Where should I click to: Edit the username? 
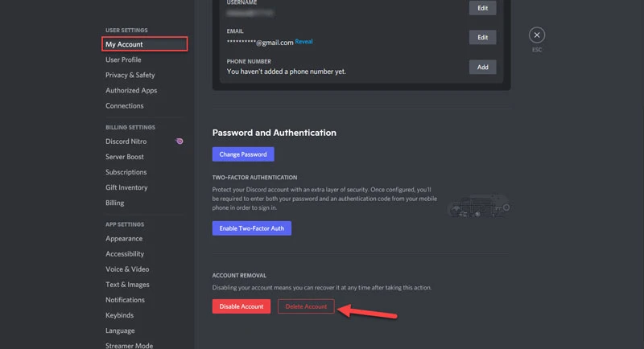[482, 8]
